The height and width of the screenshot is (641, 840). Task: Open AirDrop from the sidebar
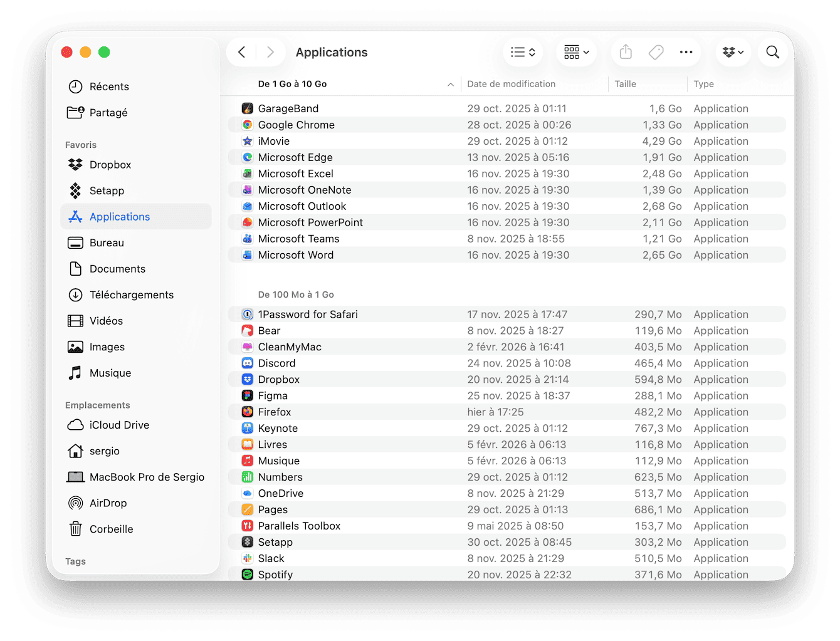(109, 503)
